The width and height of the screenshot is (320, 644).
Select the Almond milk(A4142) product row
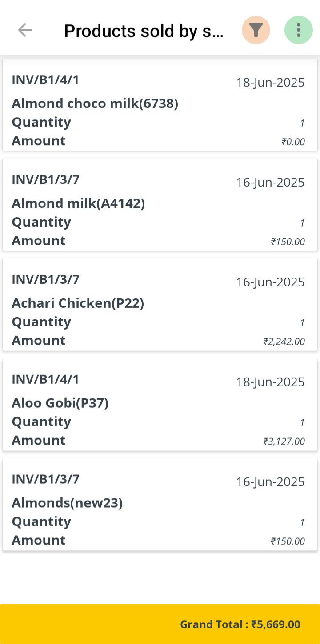pos(78,203)
